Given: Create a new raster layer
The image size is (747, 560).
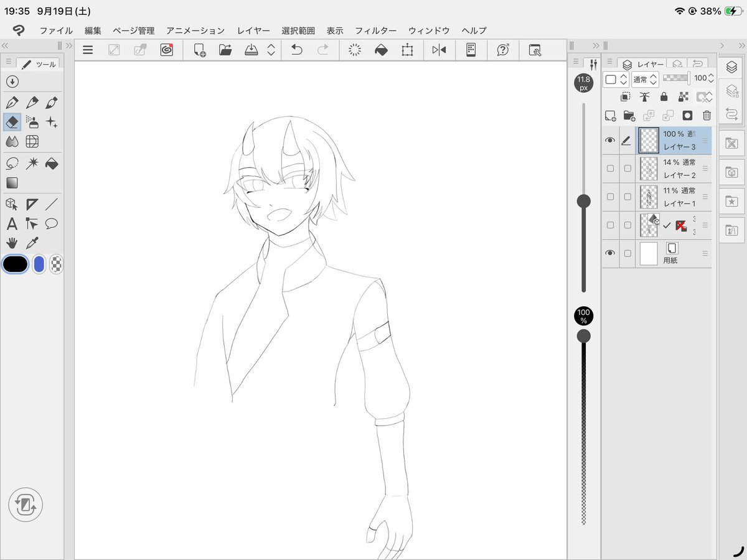Looking at the screenshot, I should [x=610, y=116].
